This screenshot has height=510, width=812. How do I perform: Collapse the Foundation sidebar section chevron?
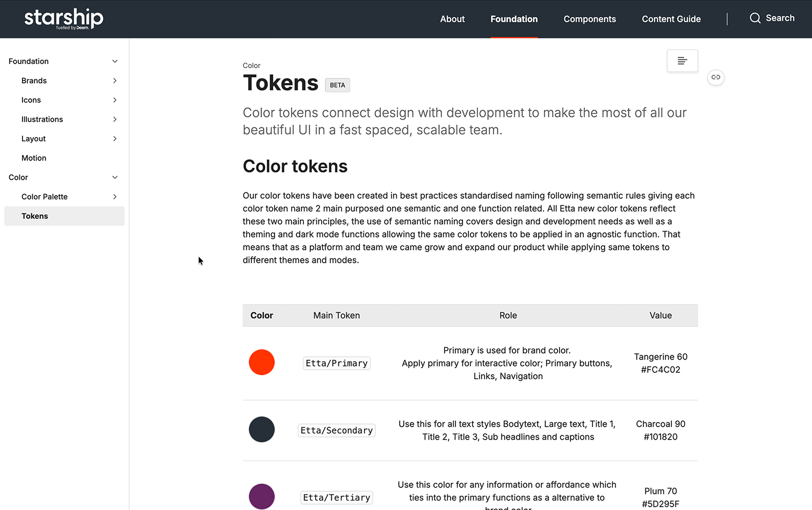pos(115,61)
